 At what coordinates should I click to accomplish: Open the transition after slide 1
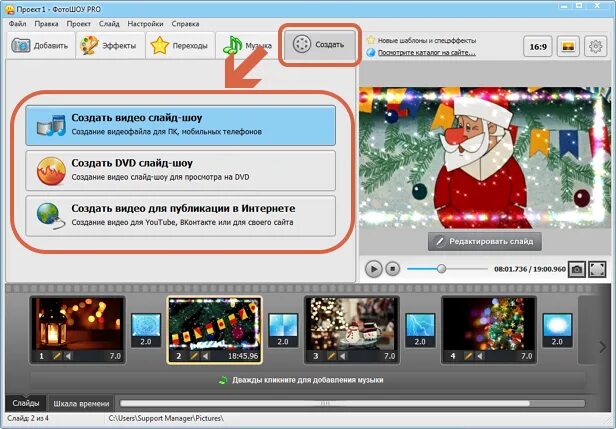coord(146,325)
